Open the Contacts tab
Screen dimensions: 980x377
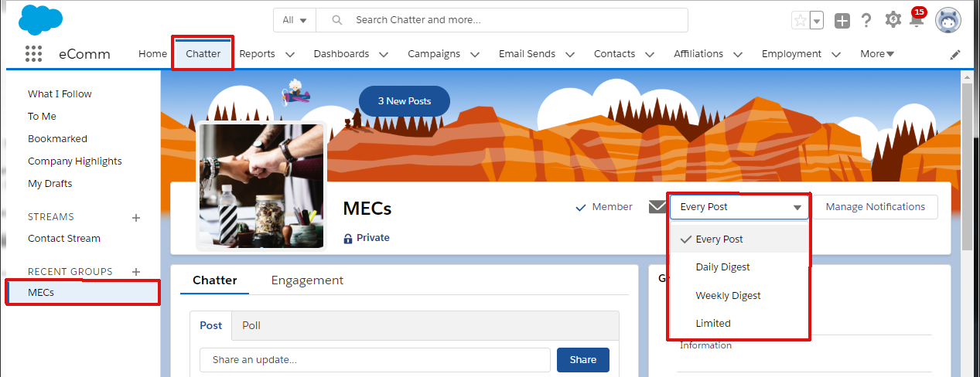[614, 54]
